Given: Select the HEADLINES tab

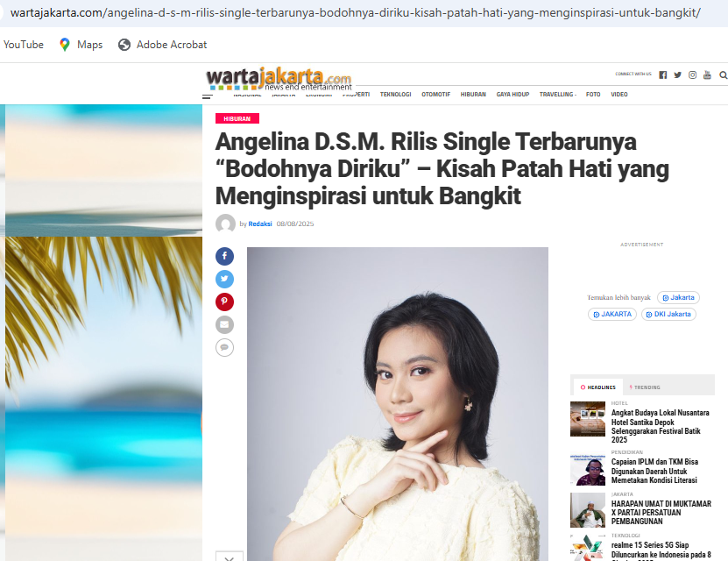Looking at the screenshot, I should coord(598,387).
